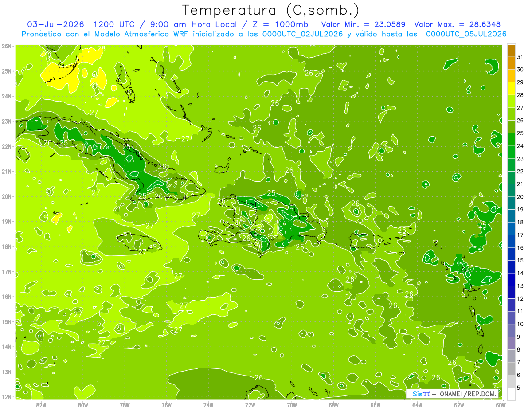Click the '23N' latitude label
532x411 pixels.
(x=7, y=121)
